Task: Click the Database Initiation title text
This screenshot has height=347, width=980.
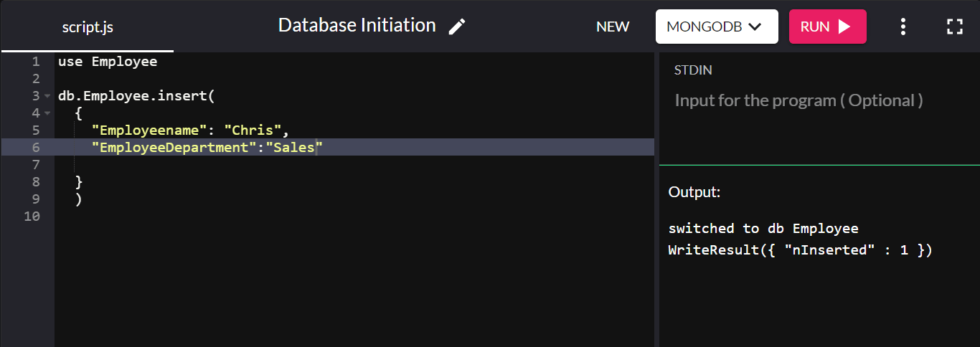Action: coord(357,26)
